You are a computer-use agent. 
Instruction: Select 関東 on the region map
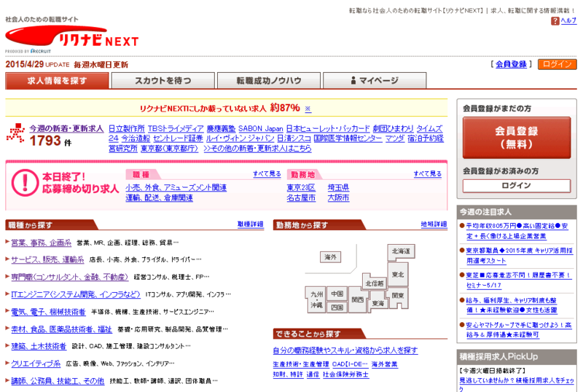[x=398, y=296]
